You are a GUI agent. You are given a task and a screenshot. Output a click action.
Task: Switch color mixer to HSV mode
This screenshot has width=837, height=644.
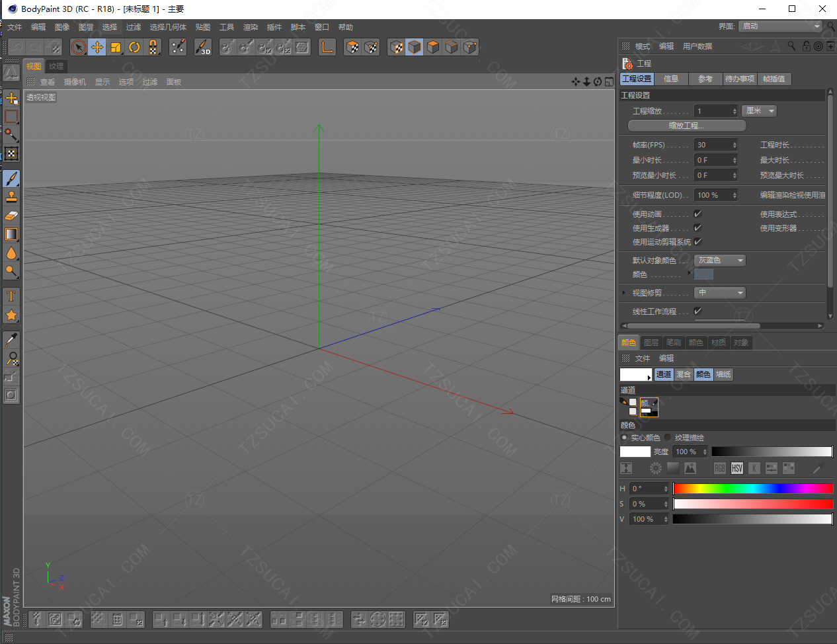[x=737, y=468]
